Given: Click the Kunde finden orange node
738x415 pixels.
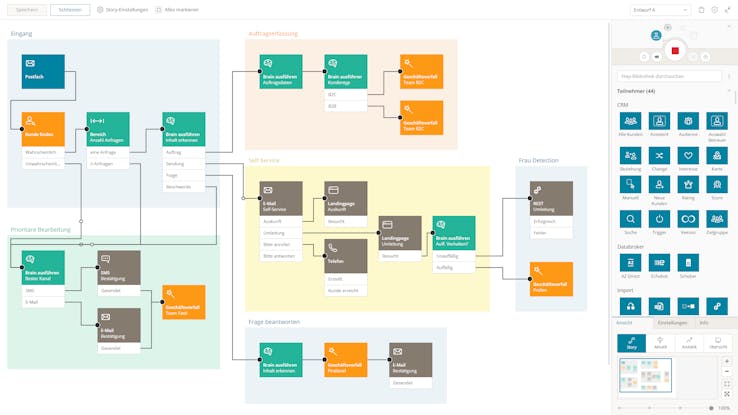Looking at the screenshot, I should [x=43, y=129].
